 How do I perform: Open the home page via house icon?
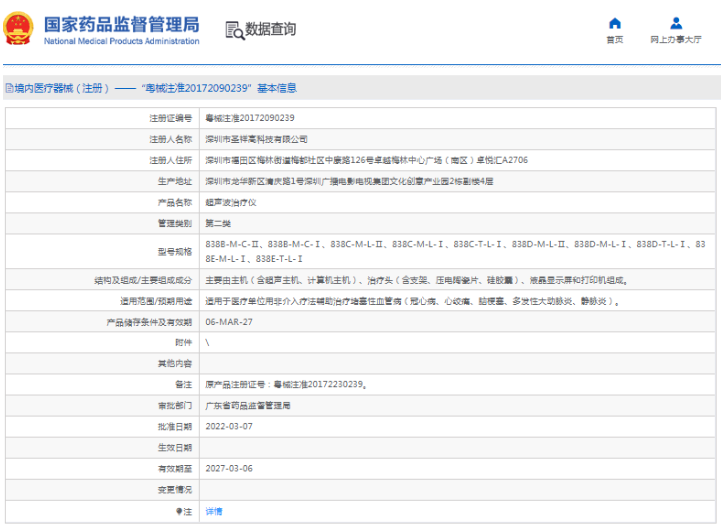point(615,23)
